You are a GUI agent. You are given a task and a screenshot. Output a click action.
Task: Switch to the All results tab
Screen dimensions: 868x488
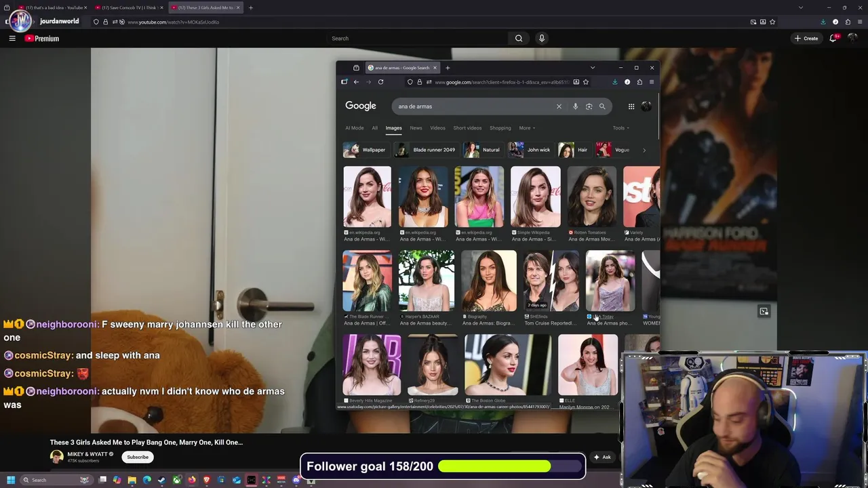coord(374,128)
